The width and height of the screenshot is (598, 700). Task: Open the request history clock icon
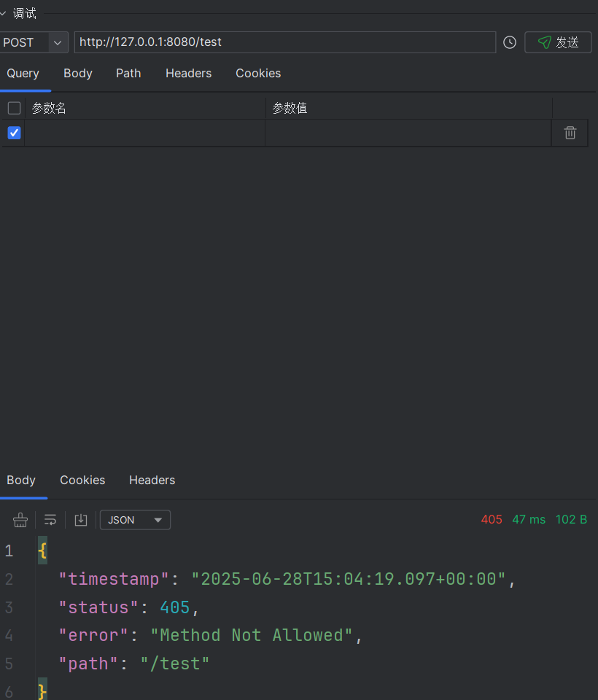tap(510, 42)
